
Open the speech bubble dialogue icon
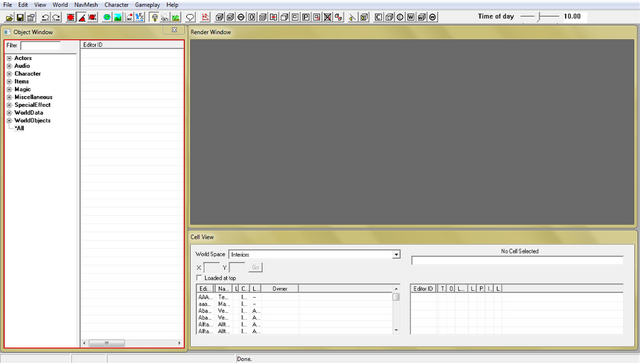click(x=190, y=17)
